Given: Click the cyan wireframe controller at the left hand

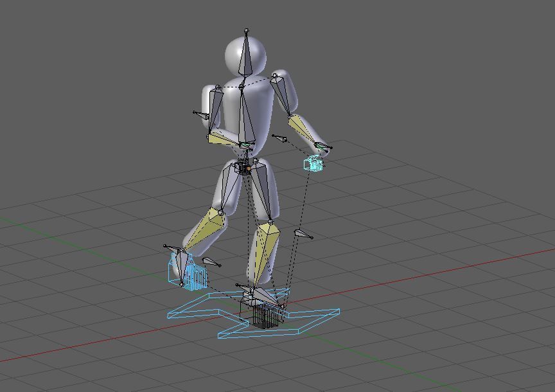Looking at the screenshot, I should click(x=312, y=164).
